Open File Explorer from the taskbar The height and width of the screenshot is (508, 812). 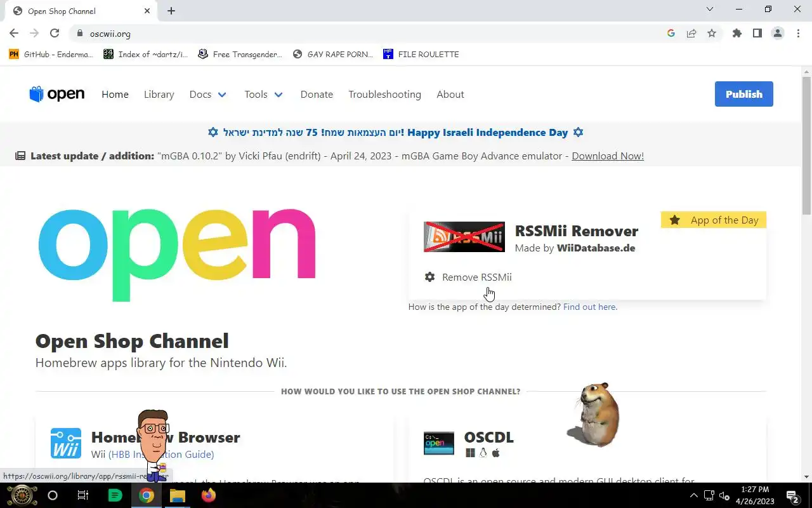coord(177,495)
